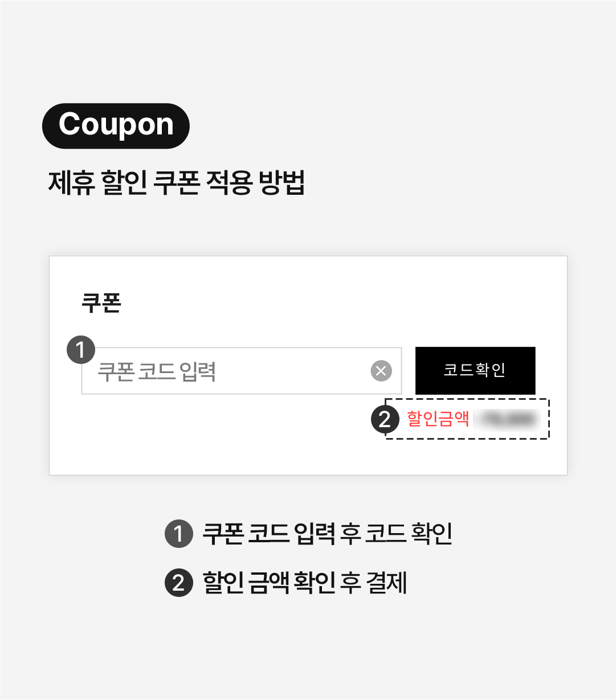Screen dimensions: 616x700
Task: Click the black Coupon pill badge
Action: click(x=116, y=125)
